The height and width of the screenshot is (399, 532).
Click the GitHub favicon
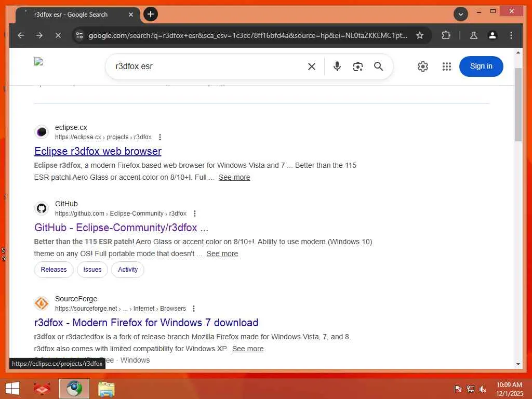tap(42, 208)
